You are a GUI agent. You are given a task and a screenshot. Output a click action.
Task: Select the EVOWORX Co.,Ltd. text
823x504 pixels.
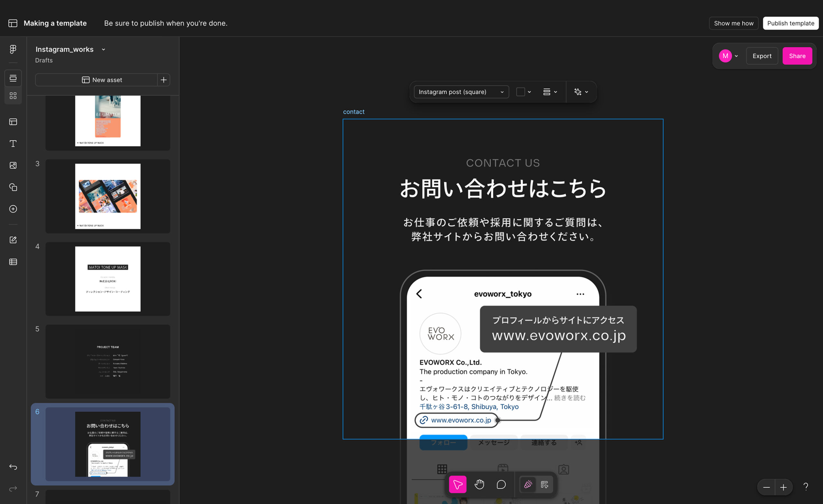point(450,362)
